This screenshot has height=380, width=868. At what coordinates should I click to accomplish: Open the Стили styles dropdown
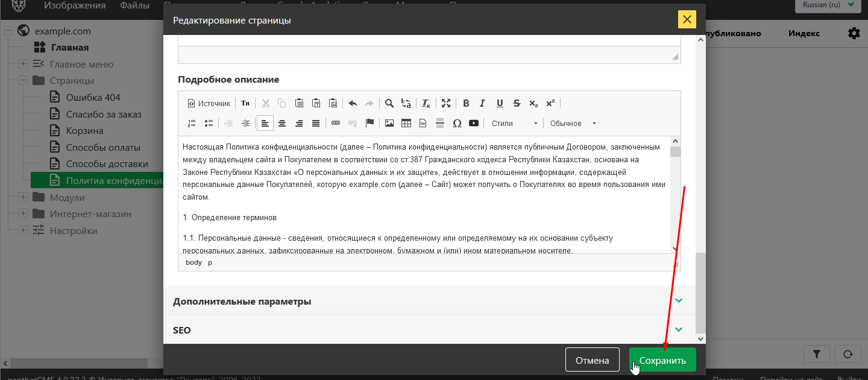514,123
